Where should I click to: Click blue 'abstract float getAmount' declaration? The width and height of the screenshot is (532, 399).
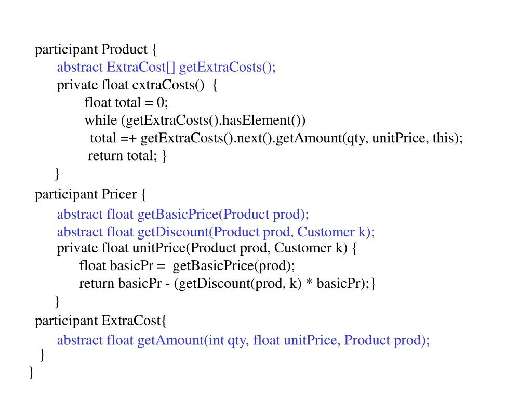point(243,340)
